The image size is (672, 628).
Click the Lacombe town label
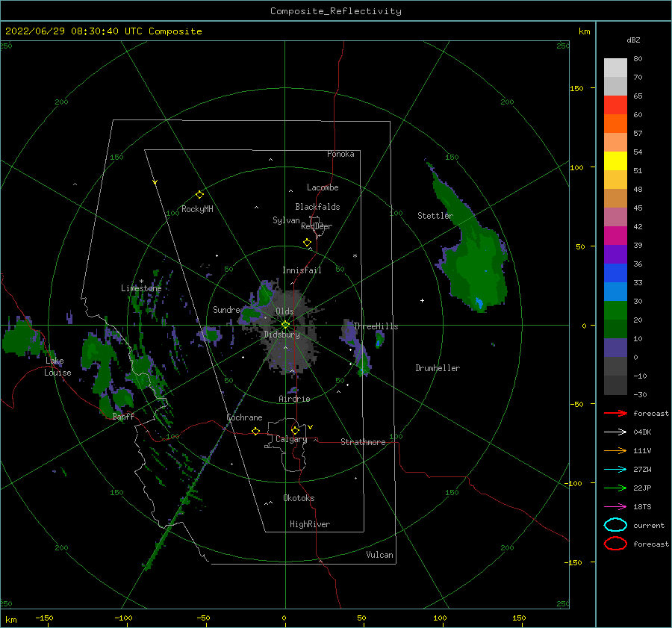[x=323, y=187]
